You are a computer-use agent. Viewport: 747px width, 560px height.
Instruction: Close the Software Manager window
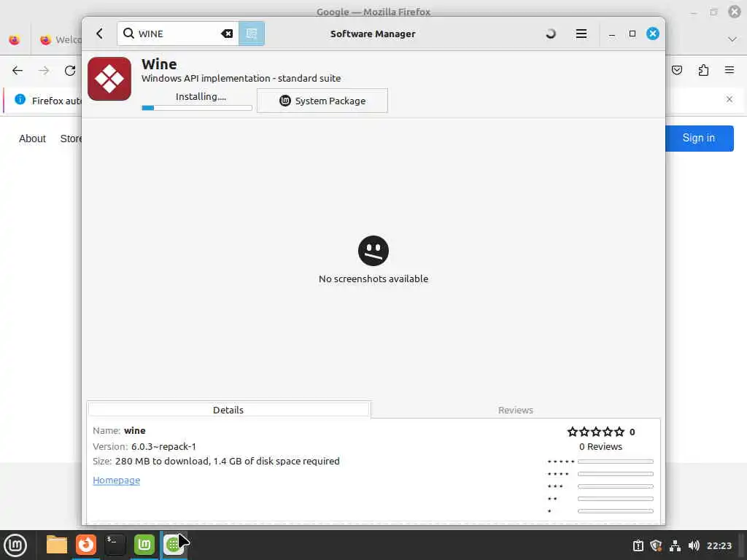(x=652, y=34)
